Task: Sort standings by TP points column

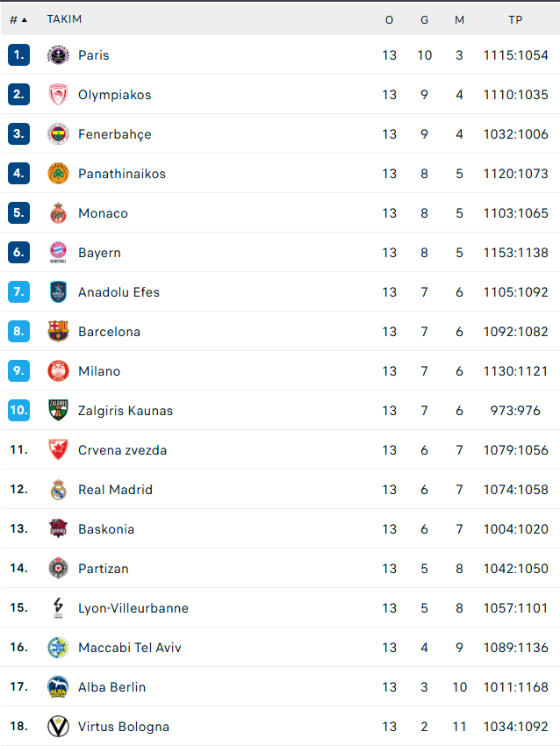Action: 515,19
